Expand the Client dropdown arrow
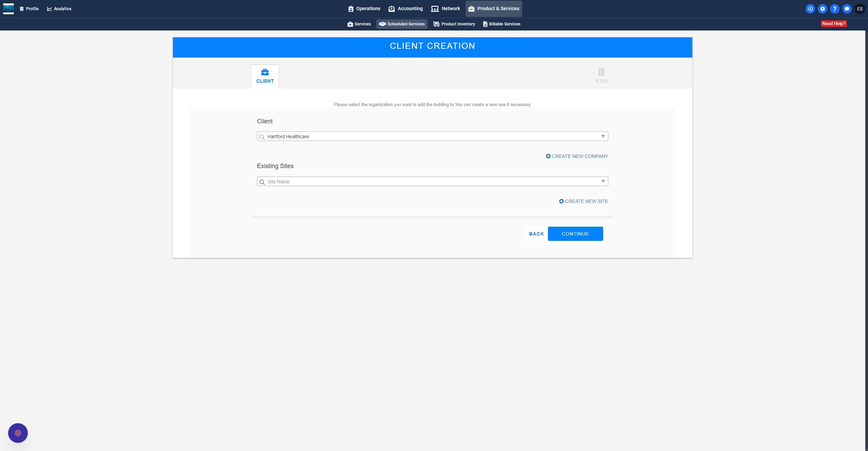 tap(603, 136)
